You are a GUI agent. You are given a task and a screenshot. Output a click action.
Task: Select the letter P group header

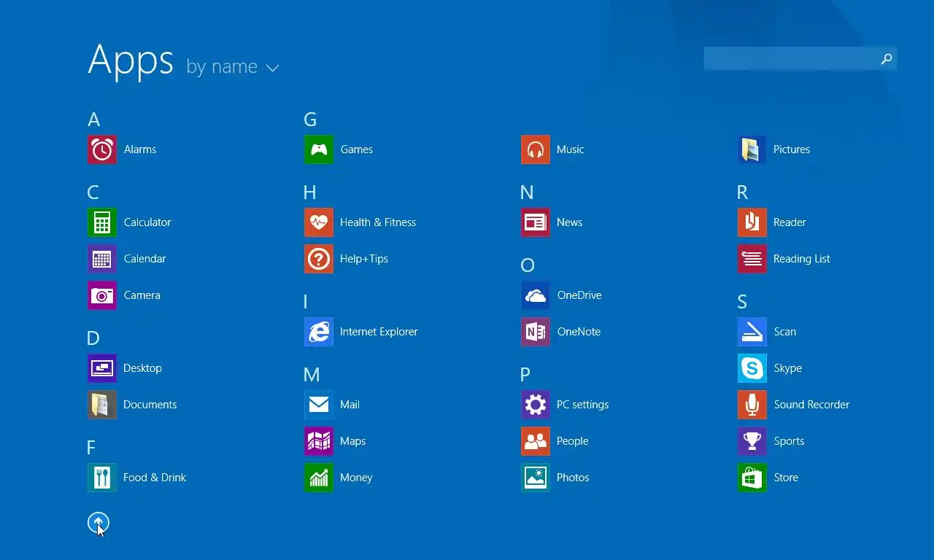525,375
